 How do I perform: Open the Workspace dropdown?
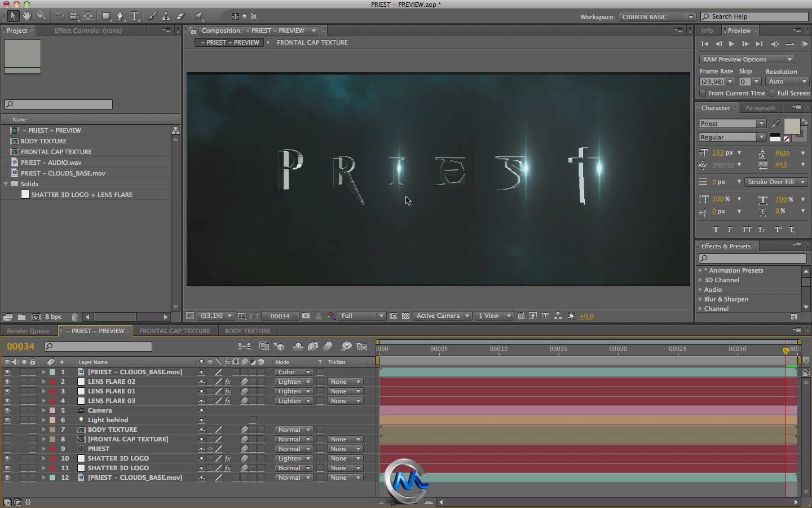[657, 17]
